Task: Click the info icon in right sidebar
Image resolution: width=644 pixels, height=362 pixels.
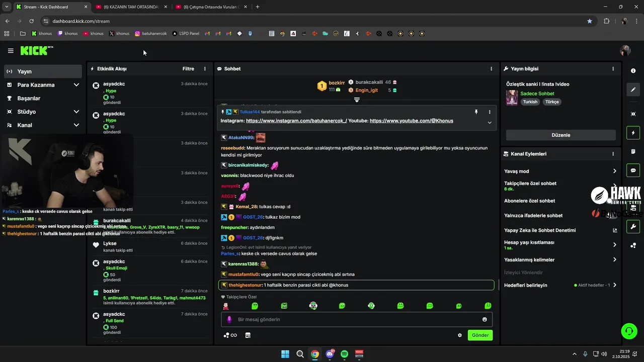Action: [633, 71]
